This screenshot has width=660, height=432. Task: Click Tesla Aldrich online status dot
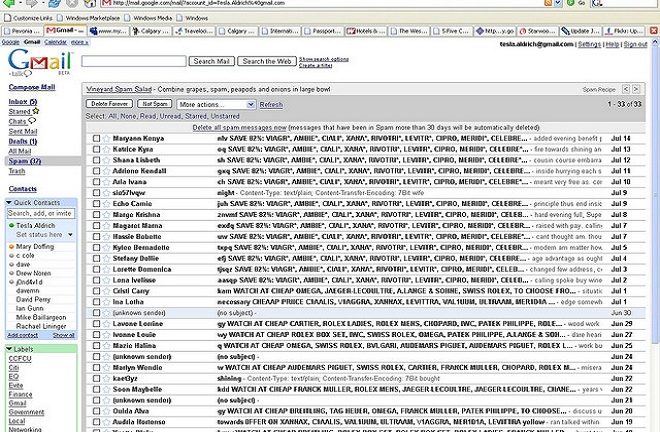tap(11, 226)
